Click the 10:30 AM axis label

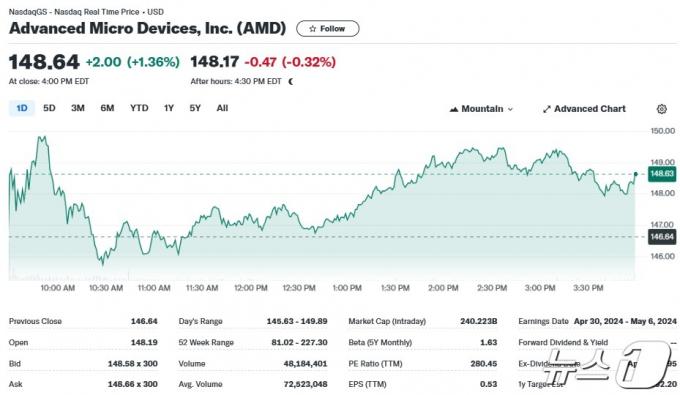(x=106, y=288)
